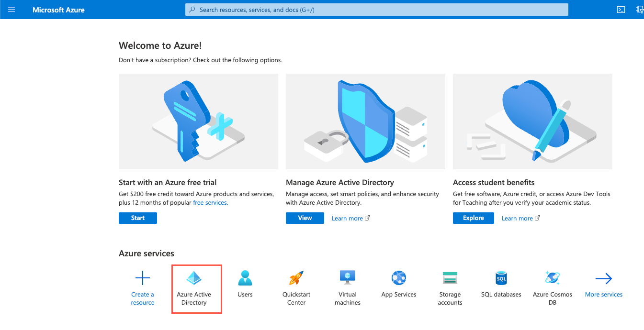644x330 pixels.
Task: Click Learn more about Azure Active Directory
Action: point(348,218)
